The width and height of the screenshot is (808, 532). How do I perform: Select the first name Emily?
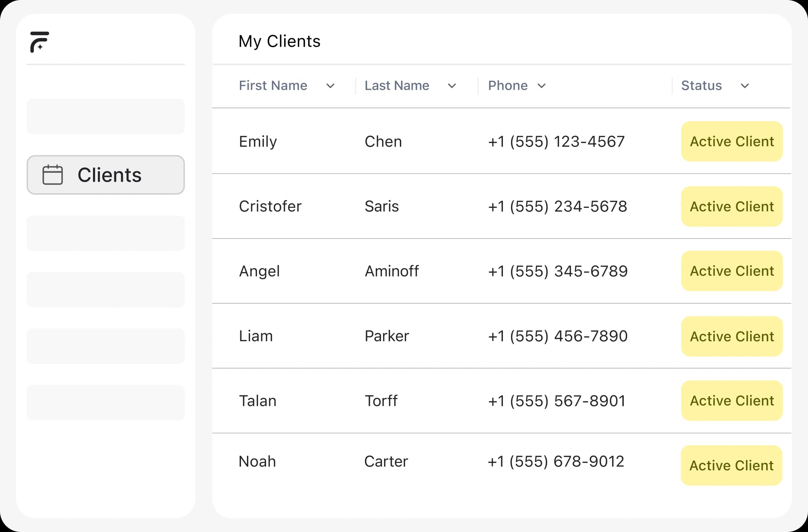[258, 142]
